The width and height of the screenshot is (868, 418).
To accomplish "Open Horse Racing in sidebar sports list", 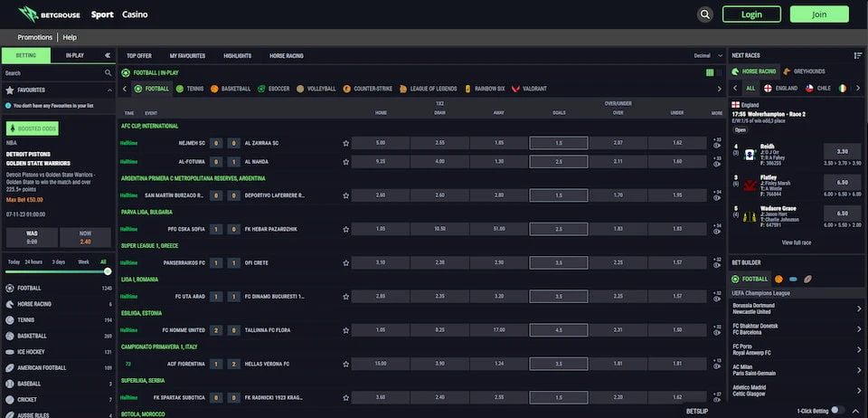I will (58, 304).
